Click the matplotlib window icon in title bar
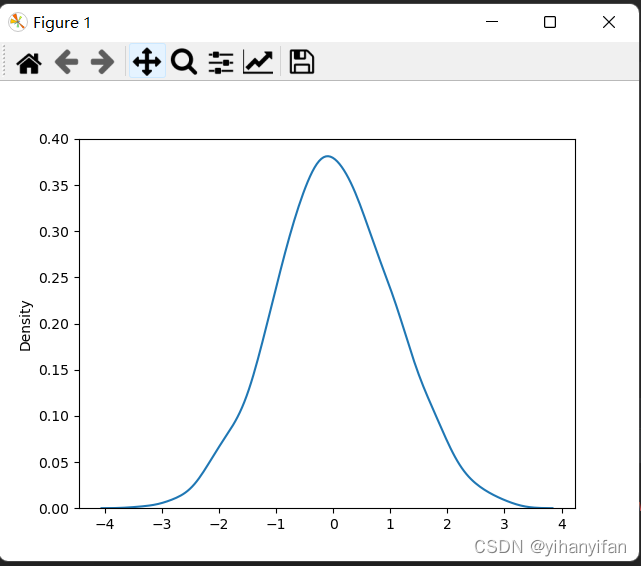Screen dimensions: 641x566 [18, 22]
